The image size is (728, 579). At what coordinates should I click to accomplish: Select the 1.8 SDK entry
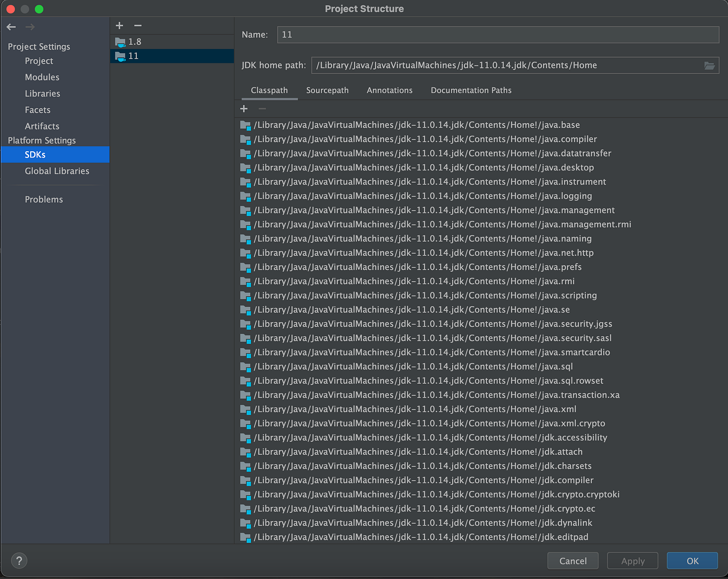click(x=172, y=42)
